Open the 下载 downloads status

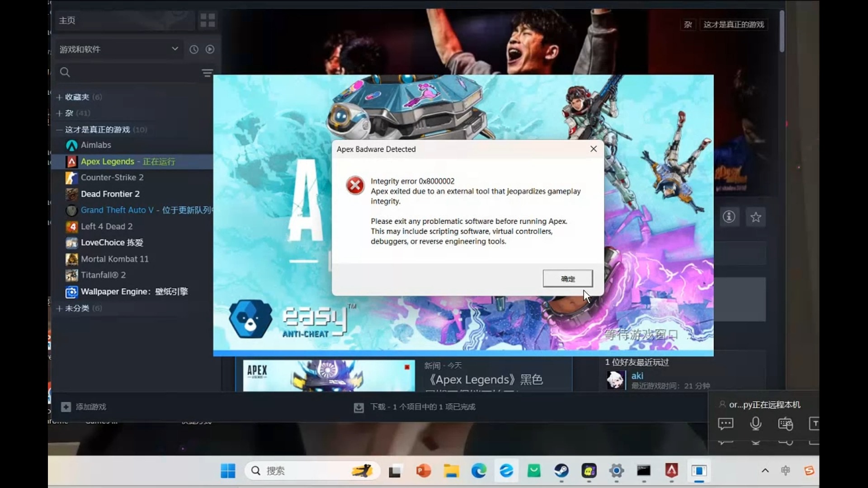tap(415, 407)
